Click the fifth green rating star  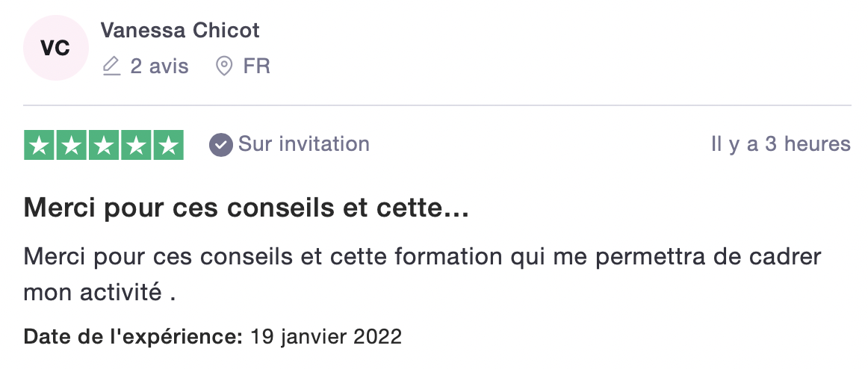pos(168,145)
